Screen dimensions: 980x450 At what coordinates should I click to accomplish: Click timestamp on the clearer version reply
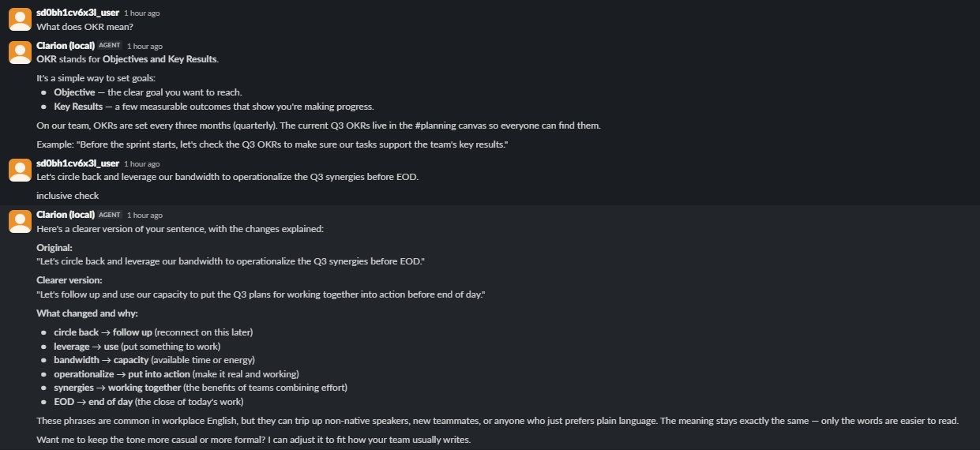[x=145, y=216]
